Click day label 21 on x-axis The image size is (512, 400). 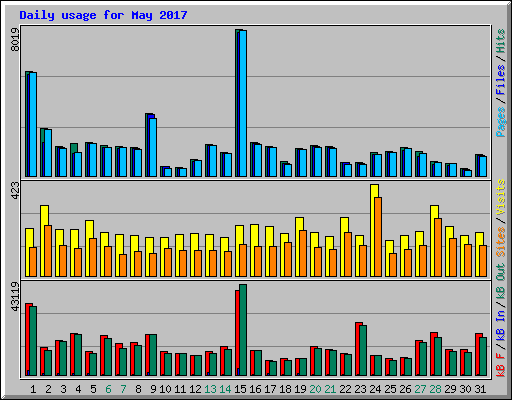point(330,389)
